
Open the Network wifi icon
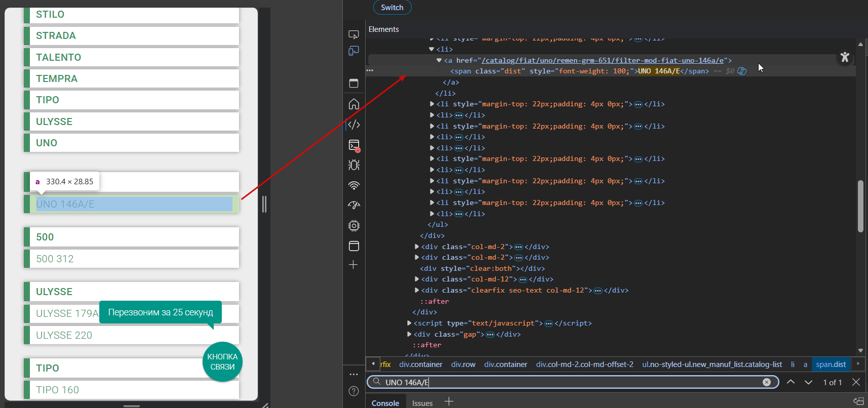pos(353,185)
